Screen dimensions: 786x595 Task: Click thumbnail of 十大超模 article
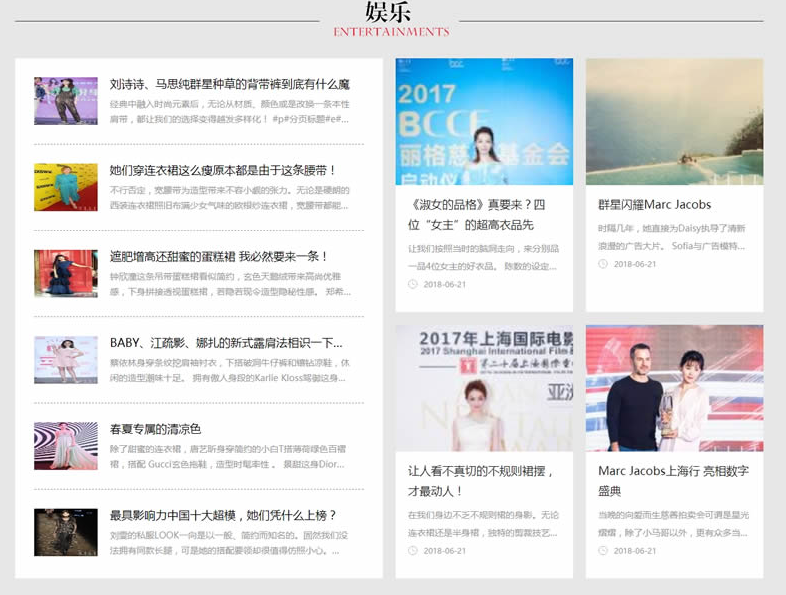pos(66,532)
